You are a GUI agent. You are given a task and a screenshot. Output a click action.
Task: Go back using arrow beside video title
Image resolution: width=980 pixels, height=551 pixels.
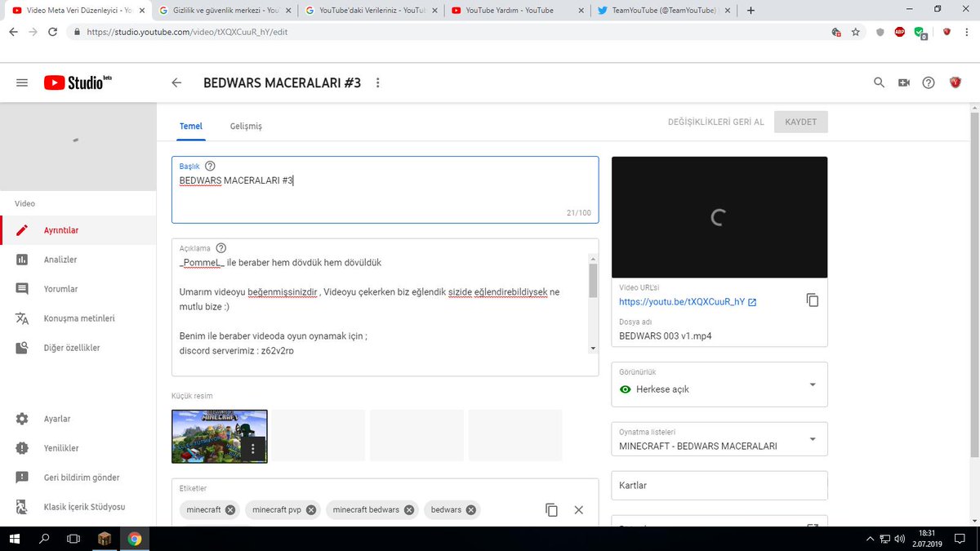[x=176, y=82]
